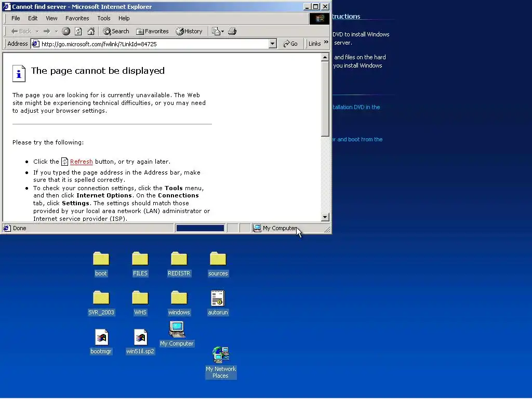The image size is (532, 399).
Task: Click the 'The page cannot be displayed' heading
Action: point(98,71)
